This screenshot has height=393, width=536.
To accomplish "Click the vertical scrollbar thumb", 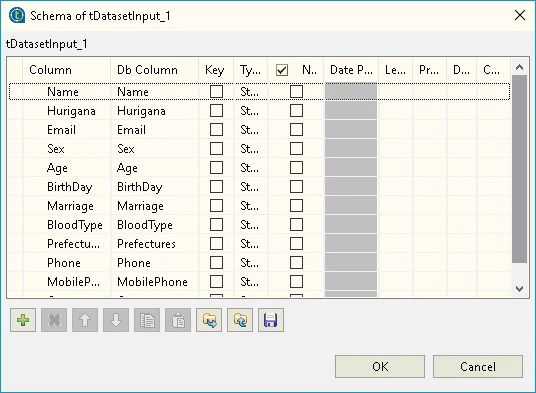I will [520, 169].
